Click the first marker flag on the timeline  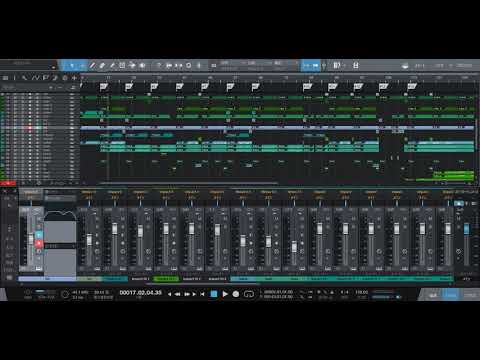point(103,87)
